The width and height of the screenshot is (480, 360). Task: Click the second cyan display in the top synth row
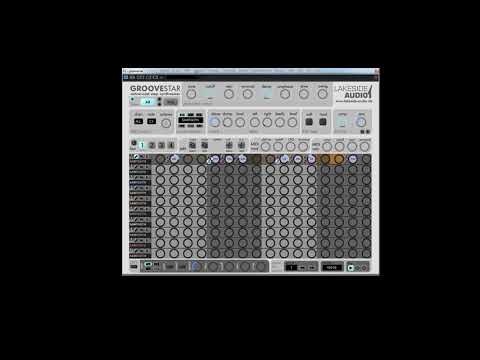[x=267, y=93]
